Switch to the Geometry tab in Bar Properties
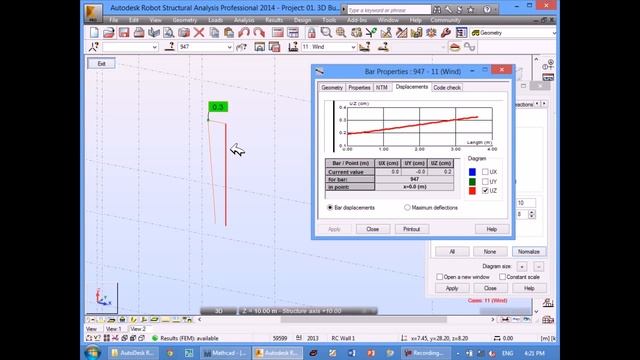The height and width of the screenshot is (360, 640). point(332,87)
